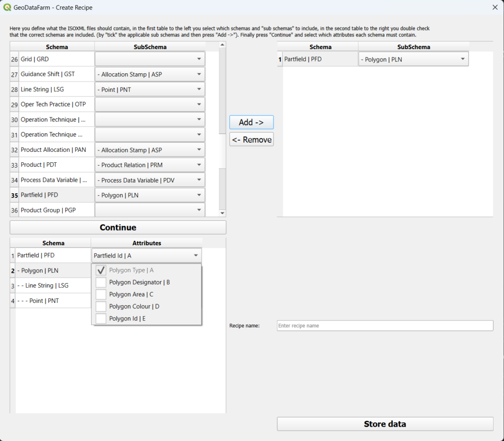Click the QGIS logo in title bar
The height and width of the screenshot is (441, 504).
7,7
